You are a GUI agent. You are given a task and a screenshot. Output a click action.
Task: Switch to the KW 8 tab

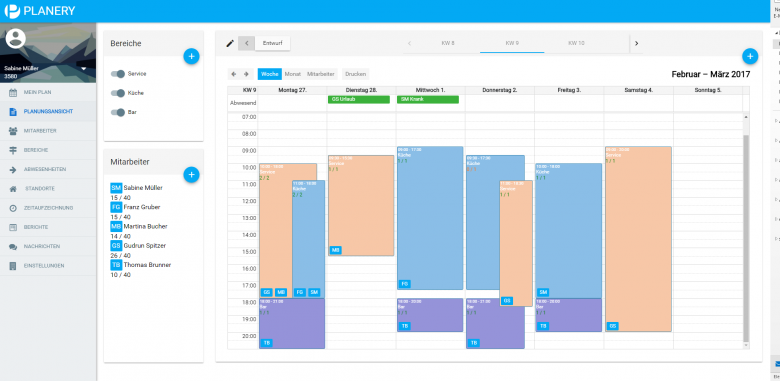[x=448, y=43]
